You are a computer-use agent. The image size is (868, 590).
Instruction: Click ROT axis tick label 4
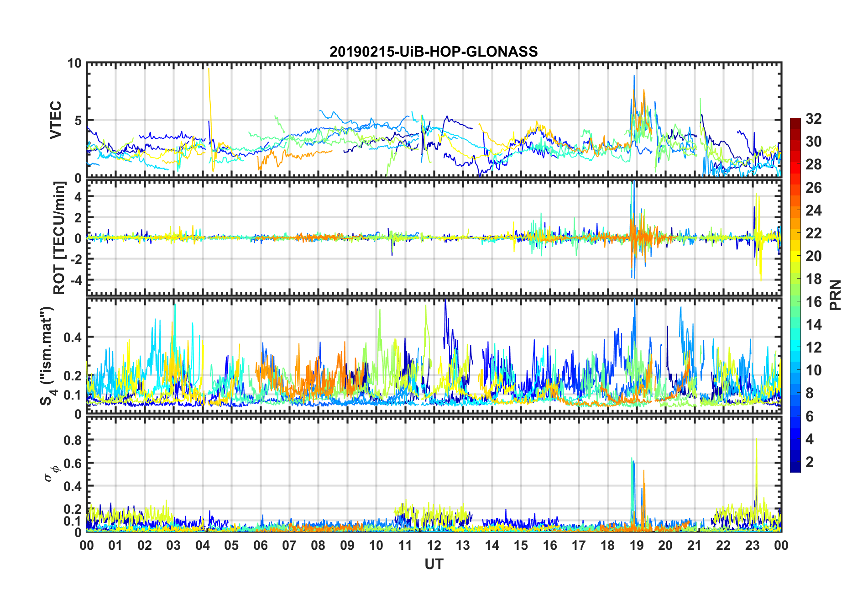coord(78,196)
